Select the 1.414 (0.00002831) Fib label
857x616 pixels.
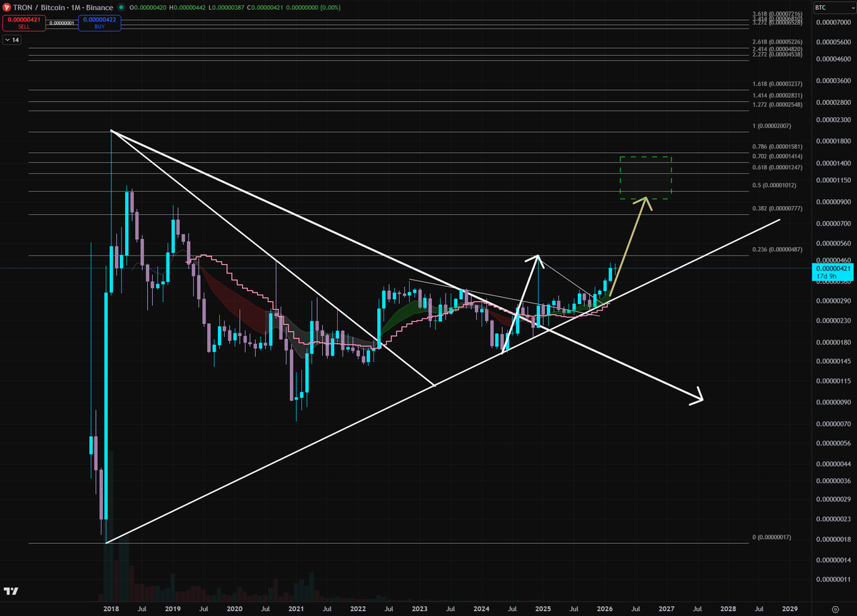point(778,95)
